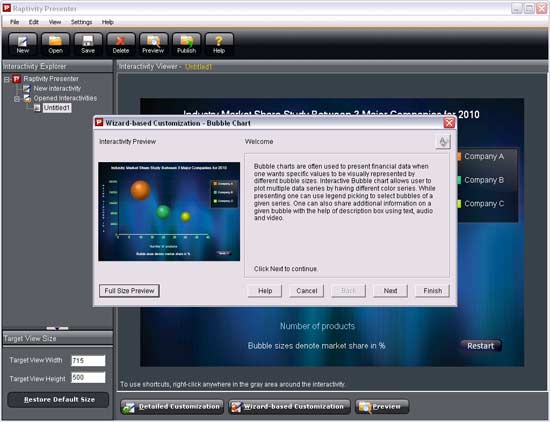Click the Save toolbar icon
This screenshot has height=422, width=550.
point(88,44)
